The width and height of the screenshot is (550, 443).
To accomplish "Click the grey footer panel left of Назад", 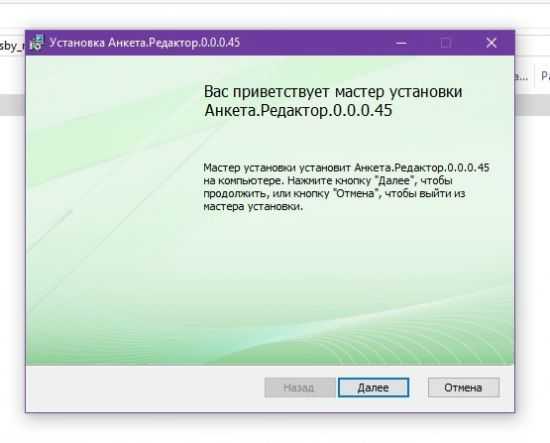I will [145, 388].
